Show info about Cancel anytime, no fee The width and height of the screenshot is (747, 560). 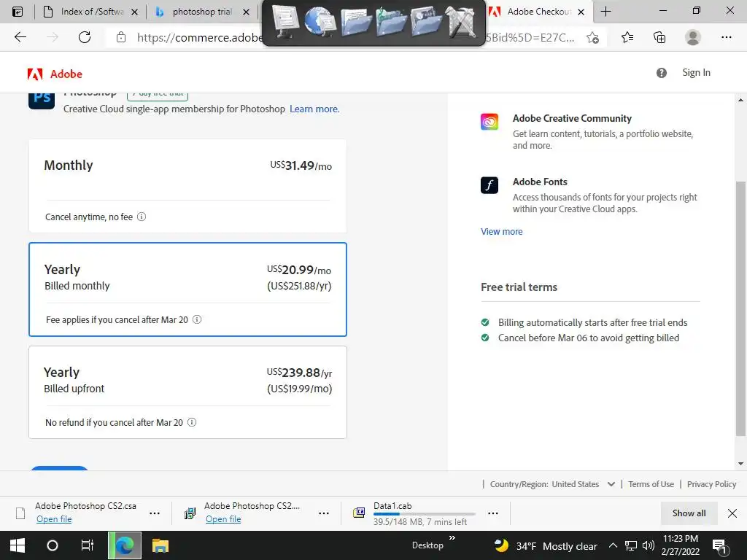coord(142,217)
